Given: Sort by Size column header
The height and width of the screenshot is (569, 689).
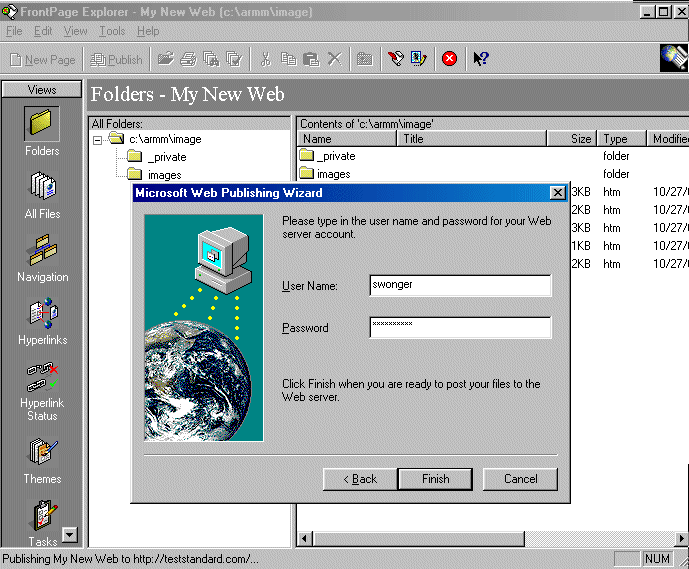Looking at the screenshot, I should coord(572,139).
